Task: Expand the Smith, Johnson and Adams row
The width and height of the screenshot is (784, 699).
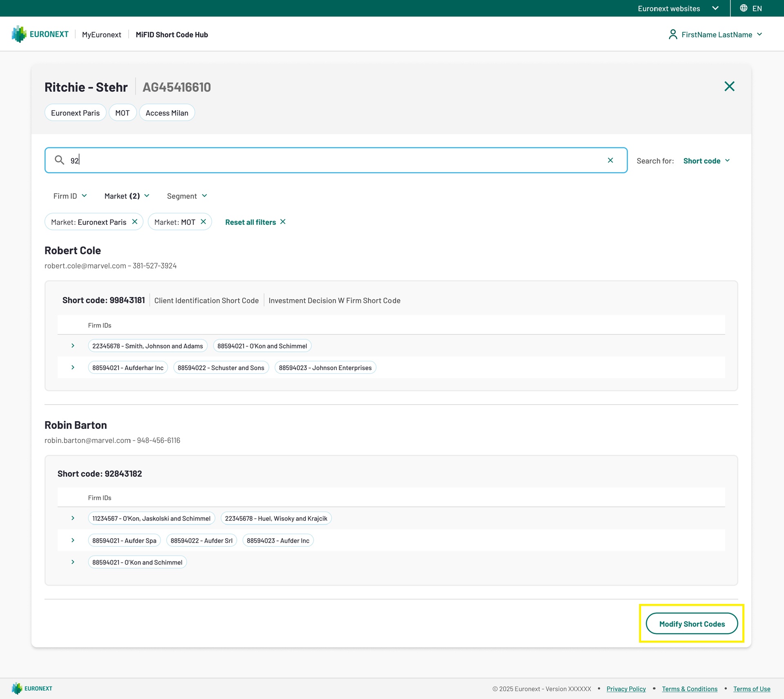Action: 73,346
